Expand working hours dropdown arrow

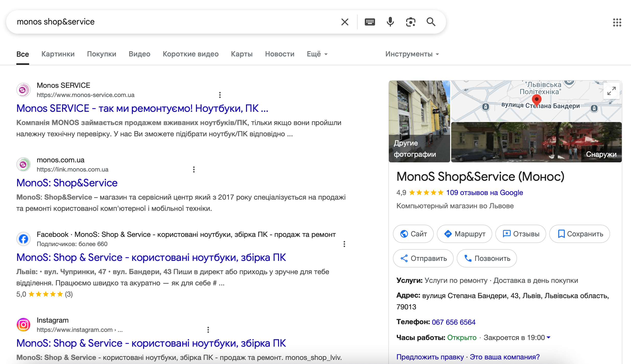pos(548,337)
